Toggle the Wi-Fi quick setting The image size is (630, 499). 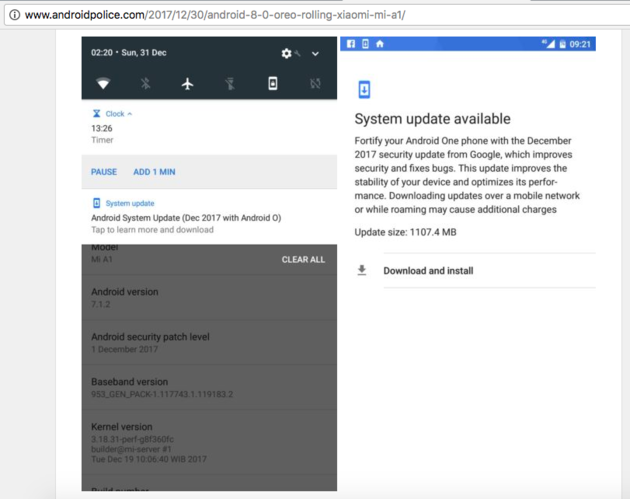pyautogui.click(x=103, y=84)
